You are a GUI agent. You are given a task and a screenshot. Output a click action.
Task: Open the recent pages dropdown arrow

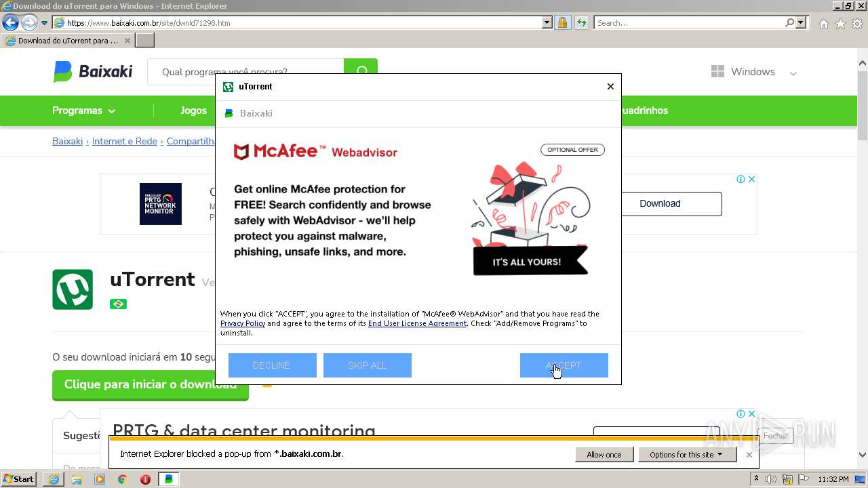(45, 23)
